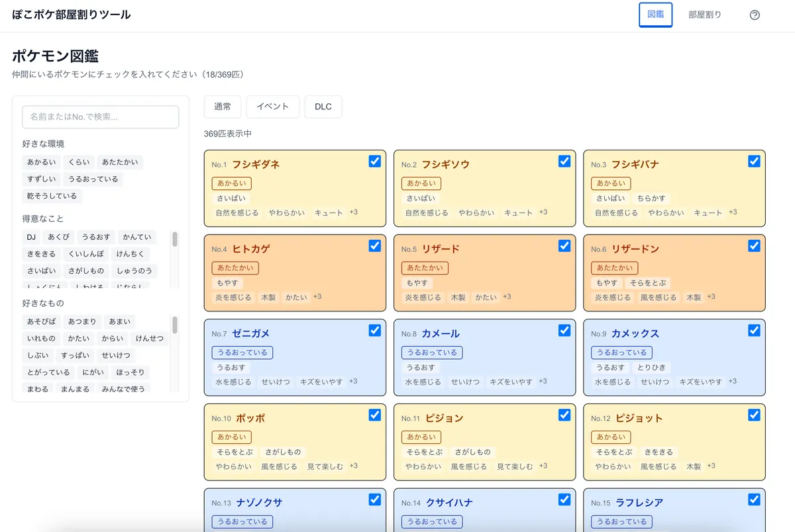Select the あまい favorite filter
The width and height of the screenshot is (795, 532).
120,321
